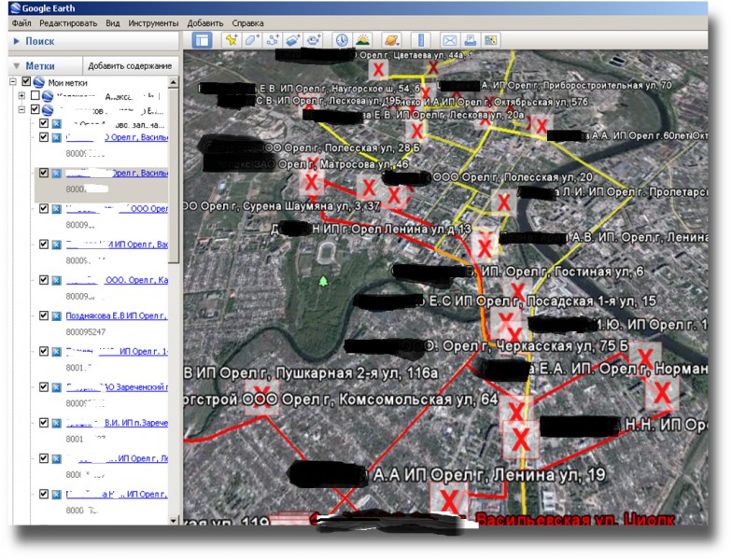The height and width of the screenshot is (560, 732).
Task: Click the X placemark next to Цветаева ул, 44а label
Action: (x=379, y=70)
